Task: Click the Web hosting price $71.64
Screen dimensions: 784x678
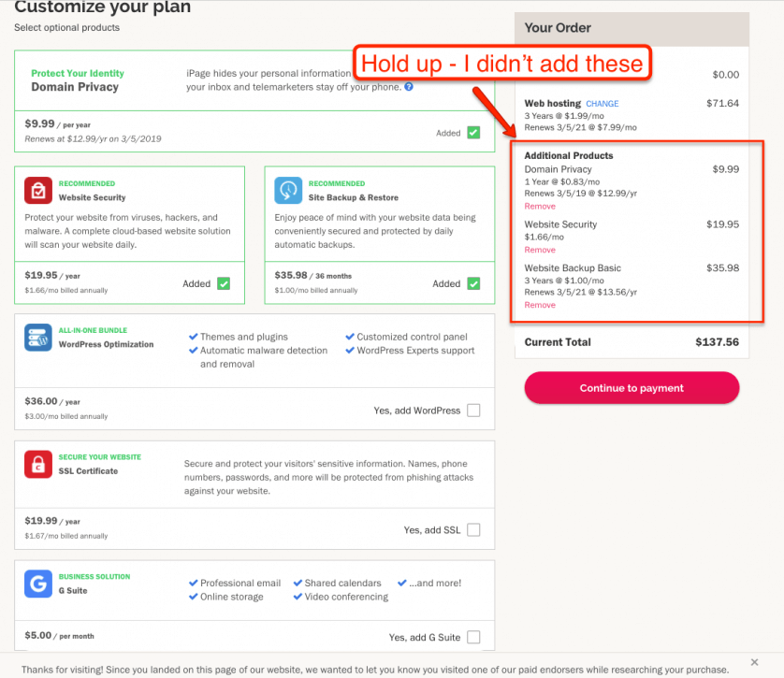Action: pos(722,103)
